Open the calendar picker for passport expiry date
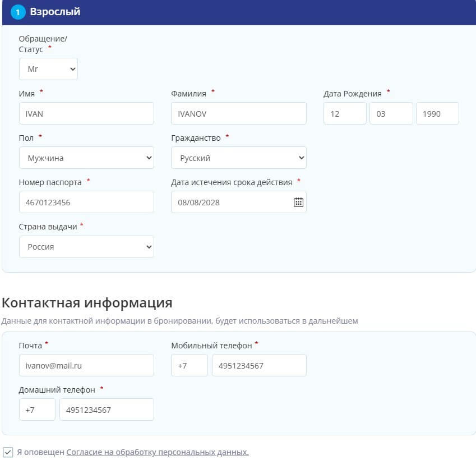476x460 pixels. point(298,202)
